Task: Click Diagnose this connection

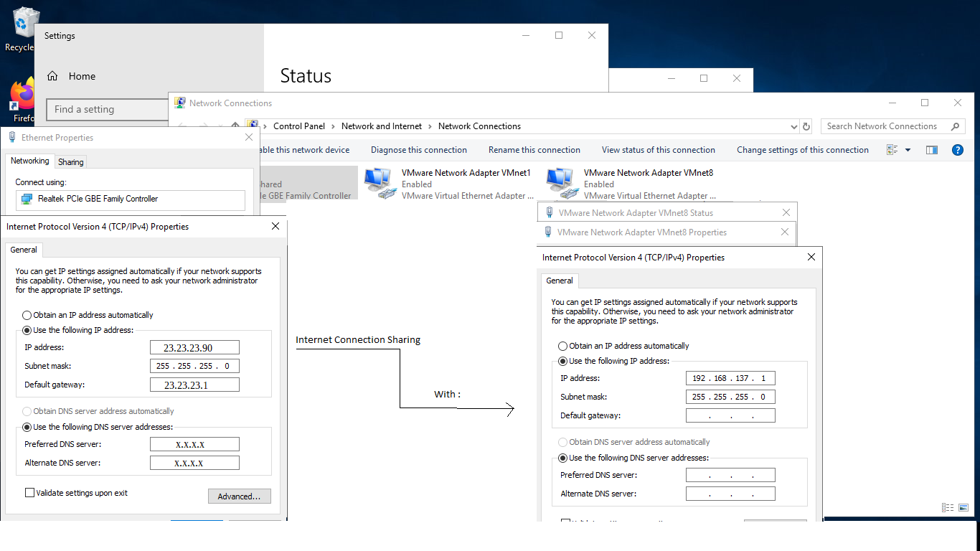Action: pyautogui.click(x=419, y=150)
